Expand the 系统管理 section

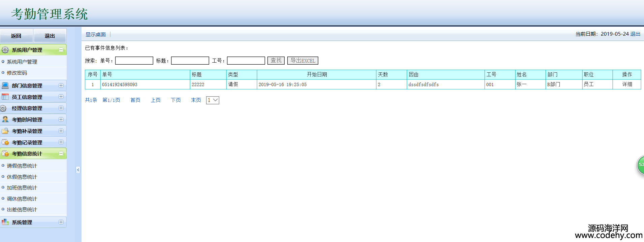[61, 222]
